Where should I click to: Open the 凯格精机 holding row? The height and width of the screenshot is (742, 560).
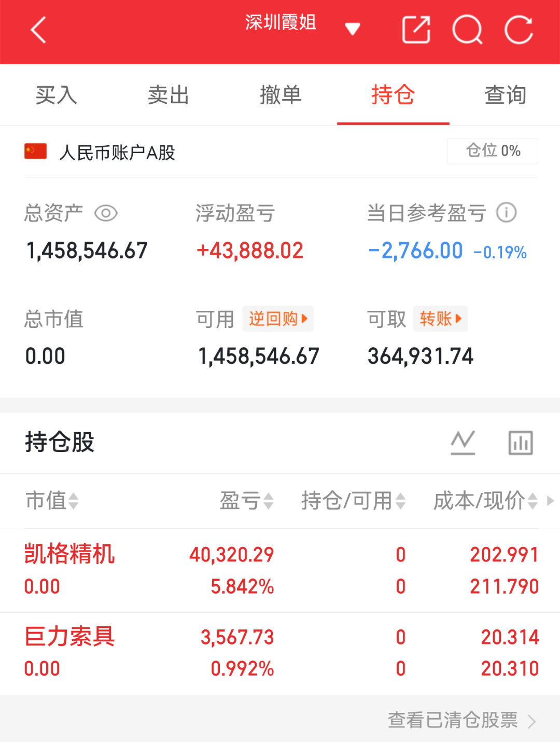pos(280,570)
